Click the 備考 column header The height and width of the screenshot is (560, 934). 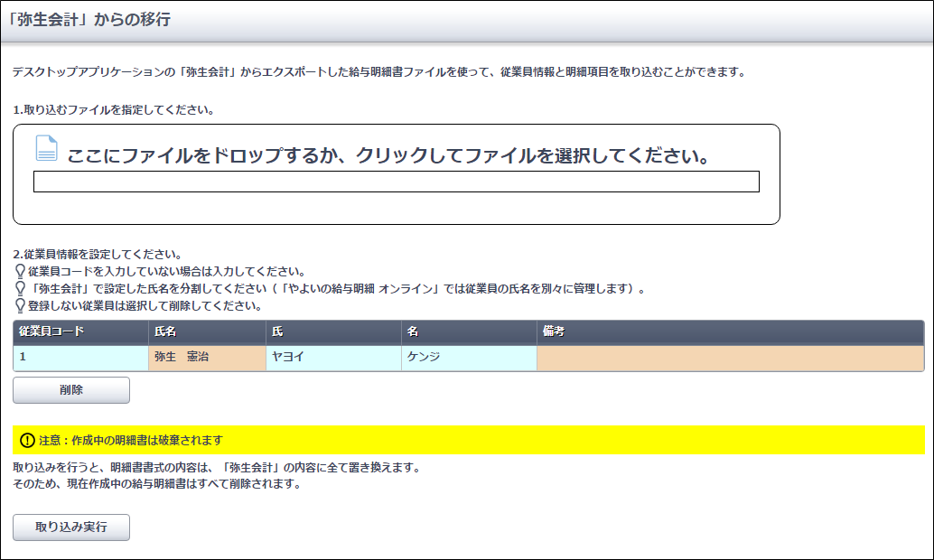point(731,332)
